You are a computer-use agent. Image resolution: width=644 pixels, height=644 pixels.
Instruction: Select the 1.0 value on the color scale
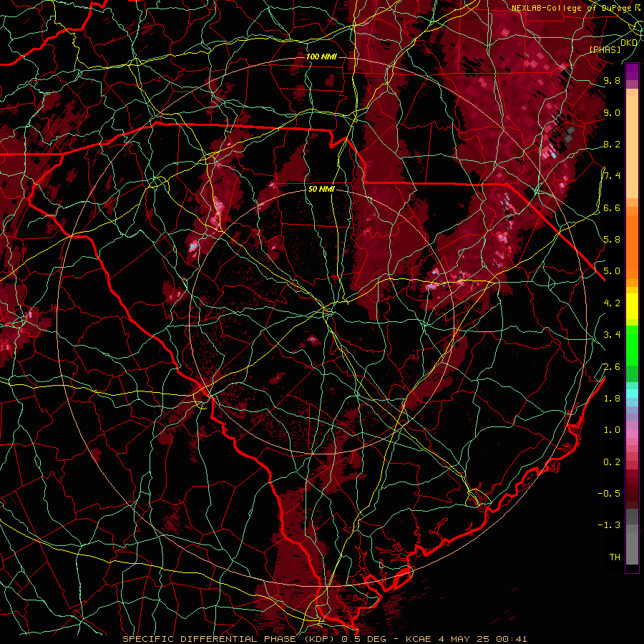(612, 430)
